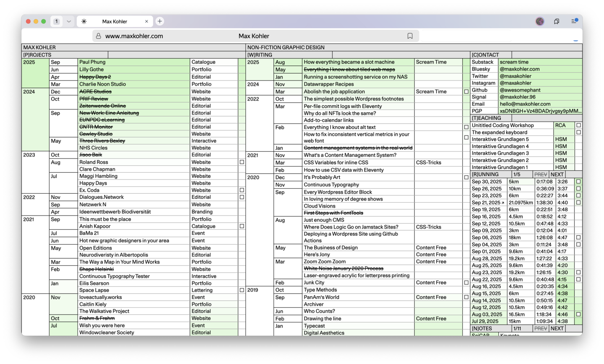Open the Paul Phung project link
The height and width of the screenshot is (364, 604).
coord(92,62)
